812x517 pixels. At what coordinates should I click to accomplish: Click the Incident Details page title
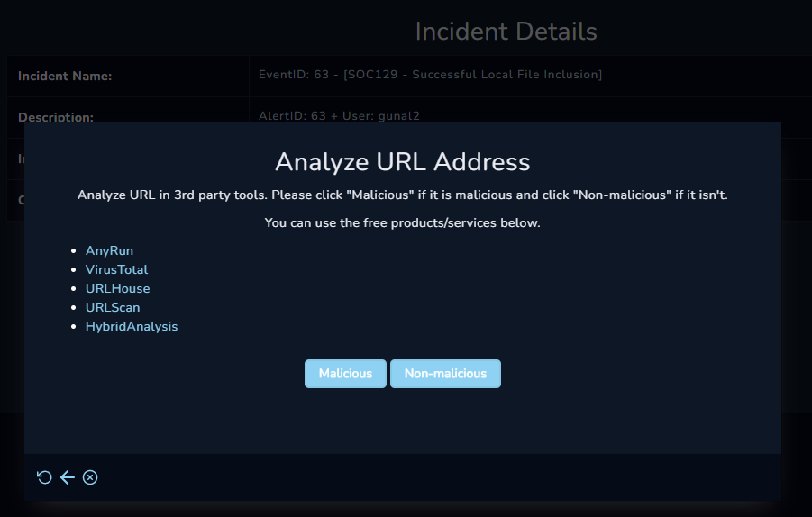[506, 32]
